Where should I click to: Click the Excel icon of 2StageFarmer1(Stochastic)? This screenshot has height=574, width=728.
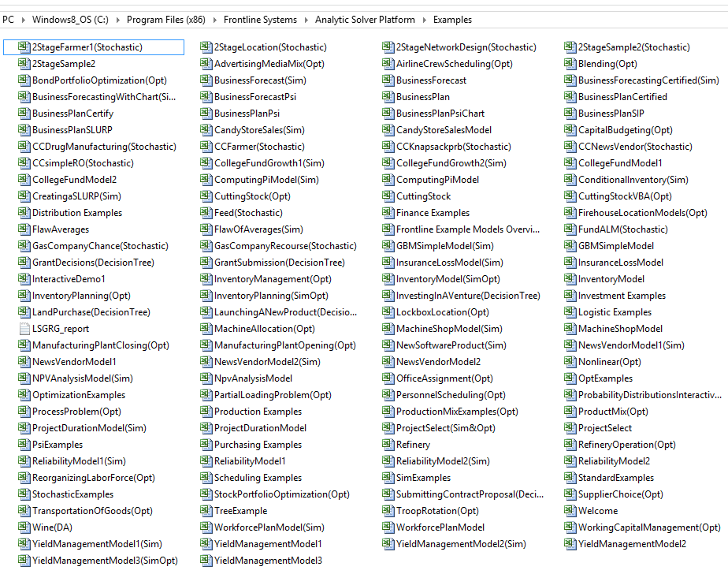[x=24, y=47]
